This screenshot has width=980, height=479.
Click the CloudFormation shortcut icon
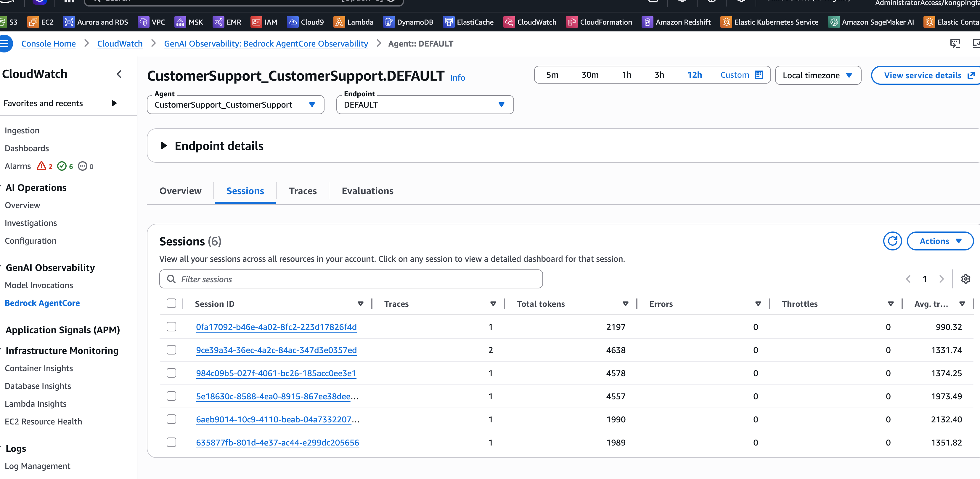pyautogui.click(x=571, y=22)
